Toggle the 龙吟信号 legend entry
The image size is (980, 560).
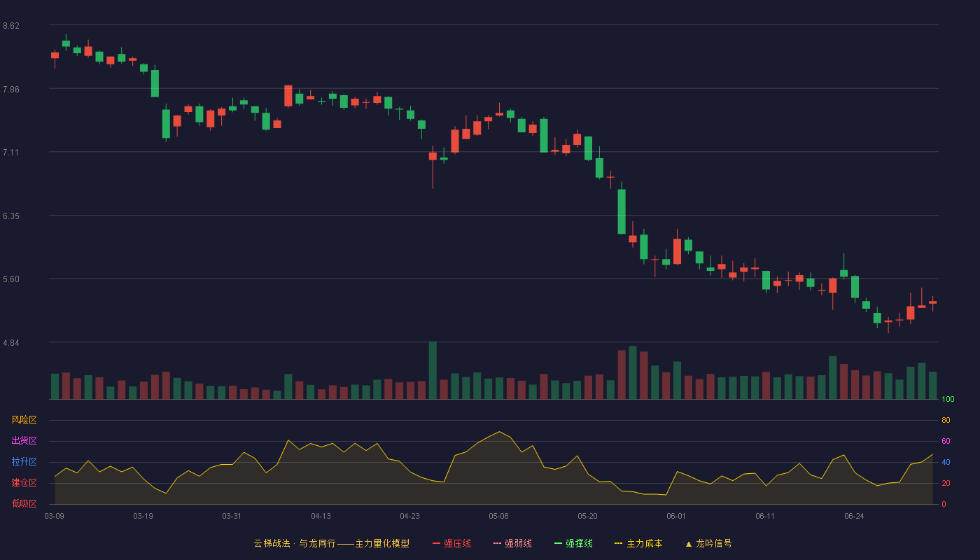click(708, 543)
